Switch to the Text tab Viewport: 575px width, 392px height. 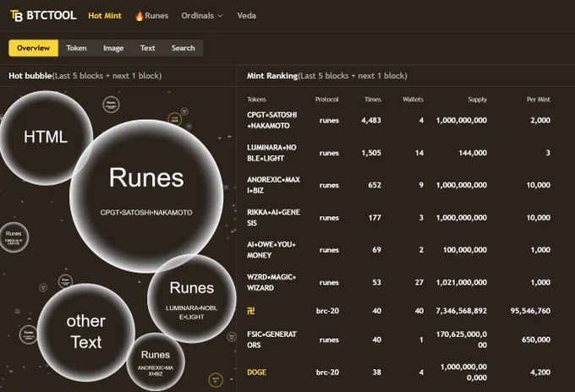tap(147, 48)
